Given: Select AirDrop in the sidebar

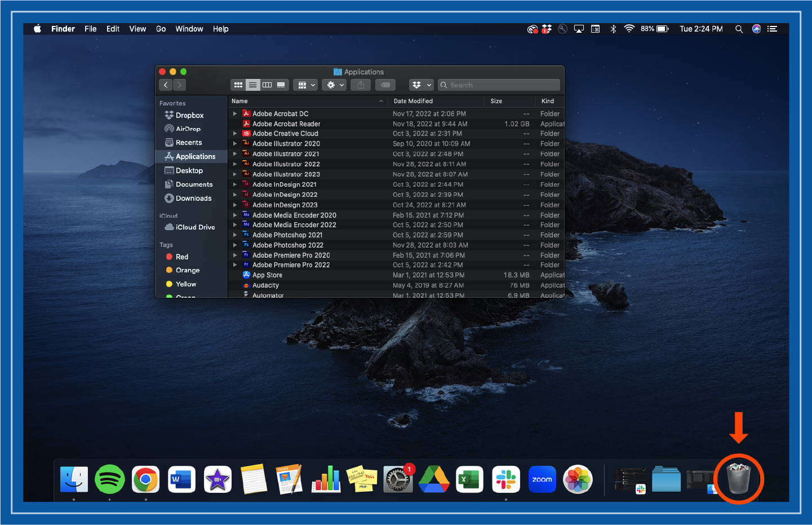Looking at the screenshot, I should pyautogui.click(x=190, y=129).
